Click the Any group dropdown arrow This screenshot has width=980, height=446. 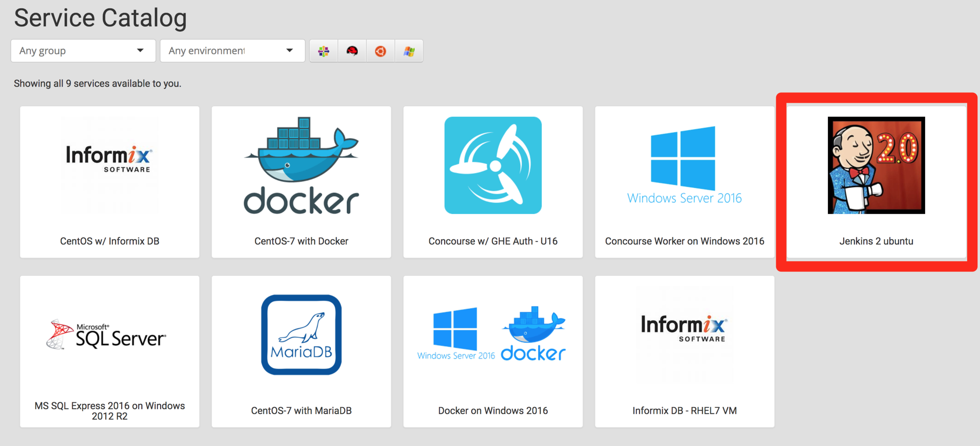coord(140,51)
